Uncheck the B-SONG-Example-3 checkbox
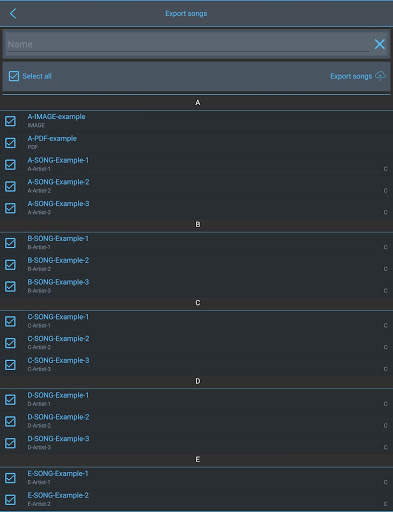Image resolution: width=393 pixels, height=512 pixels. [x=10, y=286]
